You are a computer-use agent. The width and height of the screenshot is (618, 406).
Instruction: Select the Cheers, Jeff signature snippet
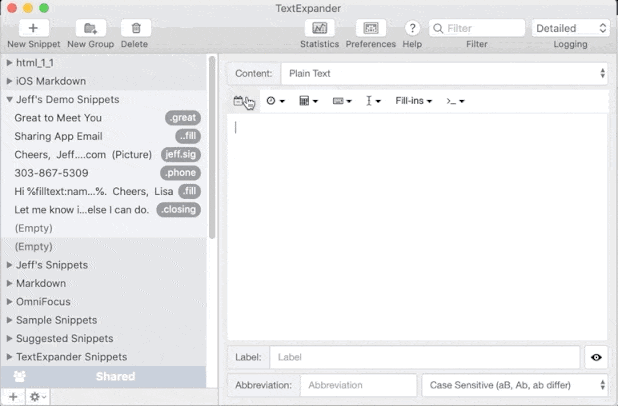(x=103, y=155)
